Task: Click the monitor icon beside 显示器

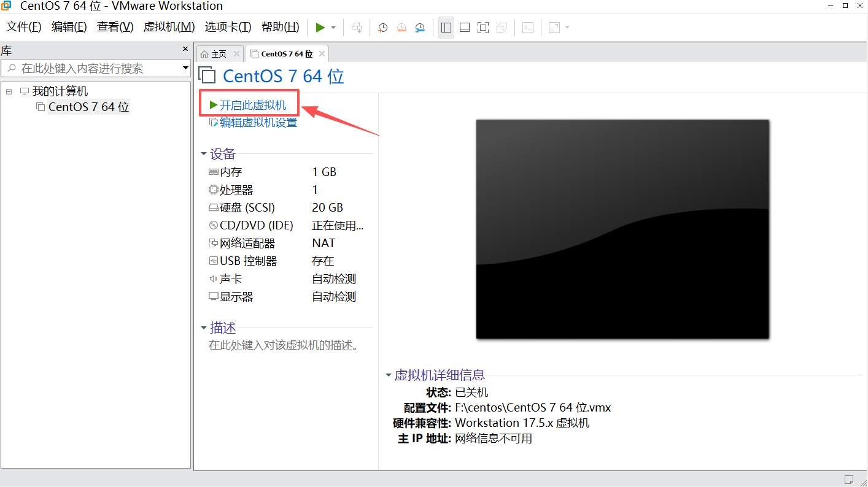Action: pyautogui.click(x=214, y=296)
